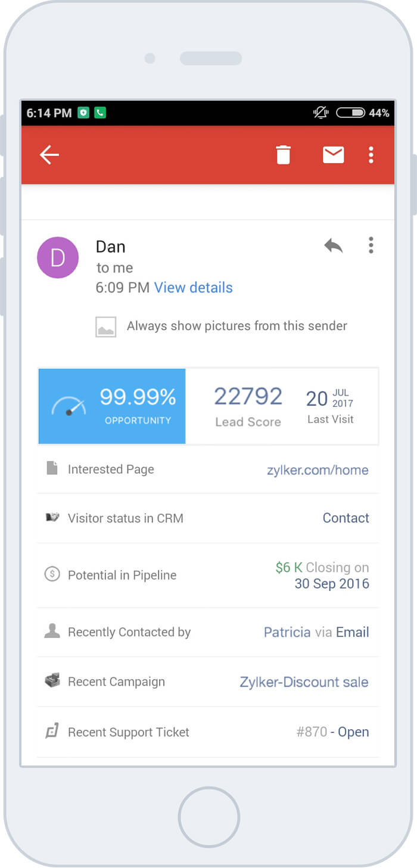Open the Zylker-Discount sale campaign
This screenshot has height=868, width=417.
(304, 682)
